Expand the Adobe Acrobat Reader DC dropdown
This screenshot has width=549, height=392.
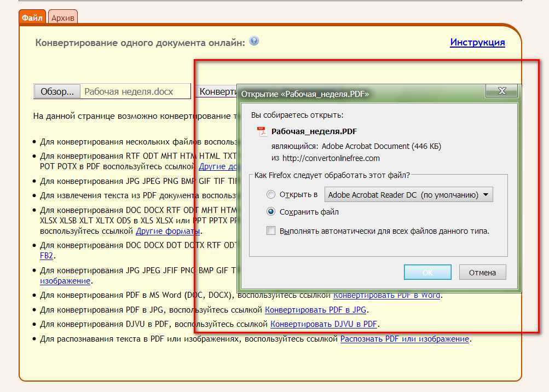[x=408, y=194]
